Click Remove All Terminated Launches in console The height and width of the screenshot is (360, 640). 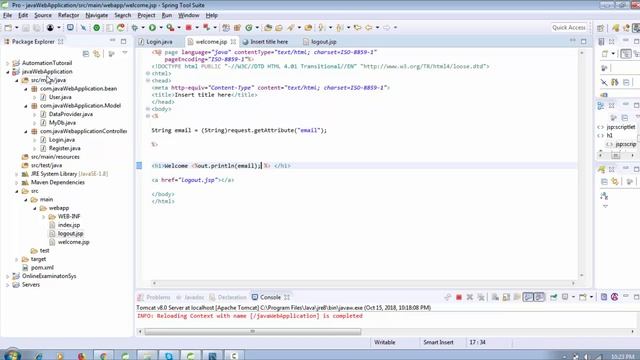(x=481, y=297)
